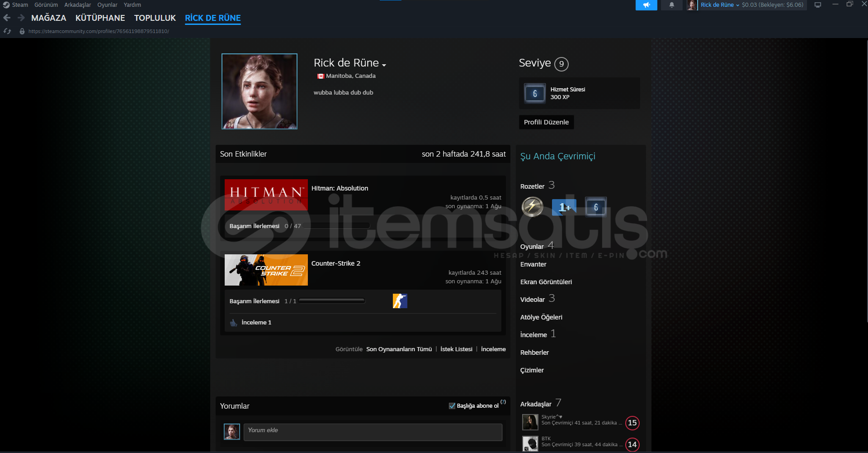
Task: Click the blue 1+ badge
Action: [564, 207]
